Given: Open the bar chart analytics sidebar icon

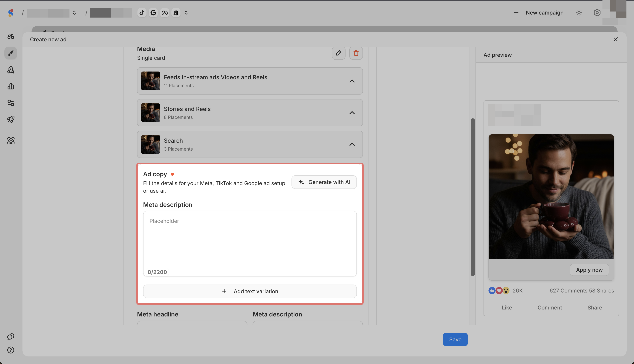Looking at the screenshot, I should pyautogui.click(x=11, y=86).
